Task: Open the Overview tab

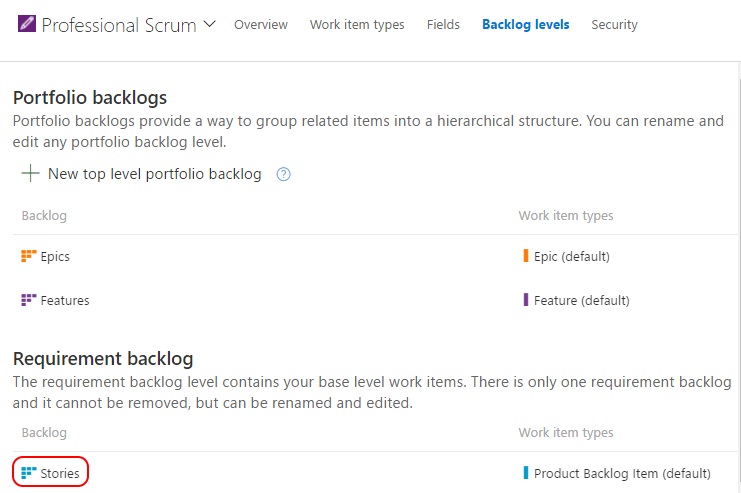Action: [x=261, y=25]
